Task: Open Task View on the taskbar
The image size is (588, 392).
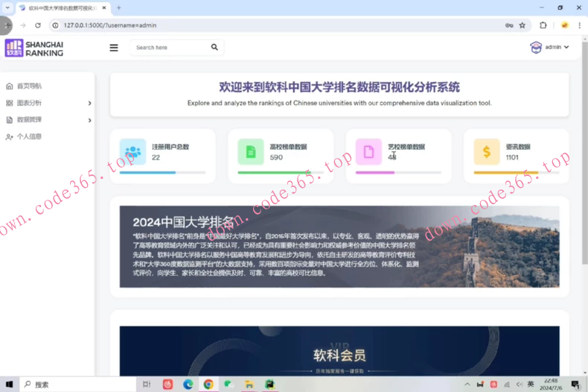Action: coord(147,384)
